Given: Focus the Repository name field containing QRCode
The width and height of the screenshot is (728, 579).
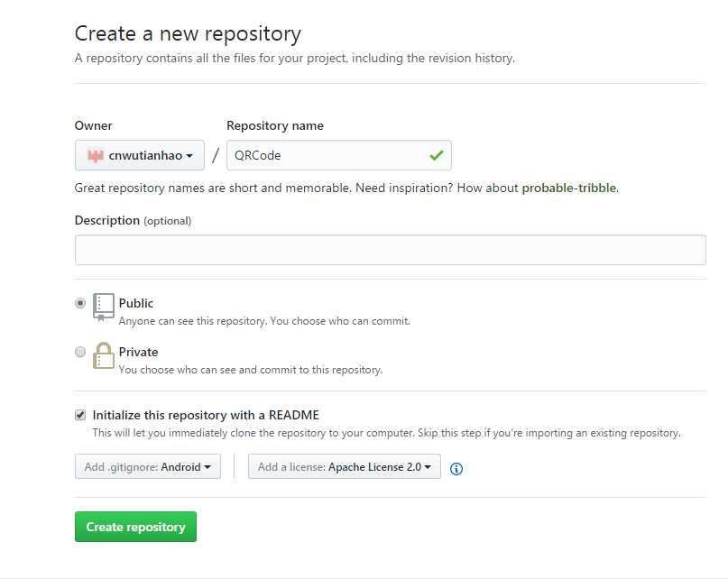Looking at the screenshot, I should click(x=339, y=155).
